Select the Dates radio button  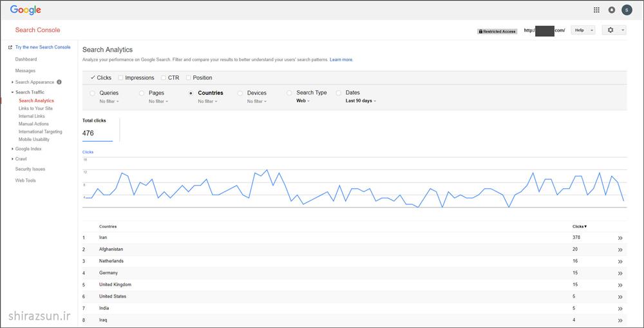point(339,93)
